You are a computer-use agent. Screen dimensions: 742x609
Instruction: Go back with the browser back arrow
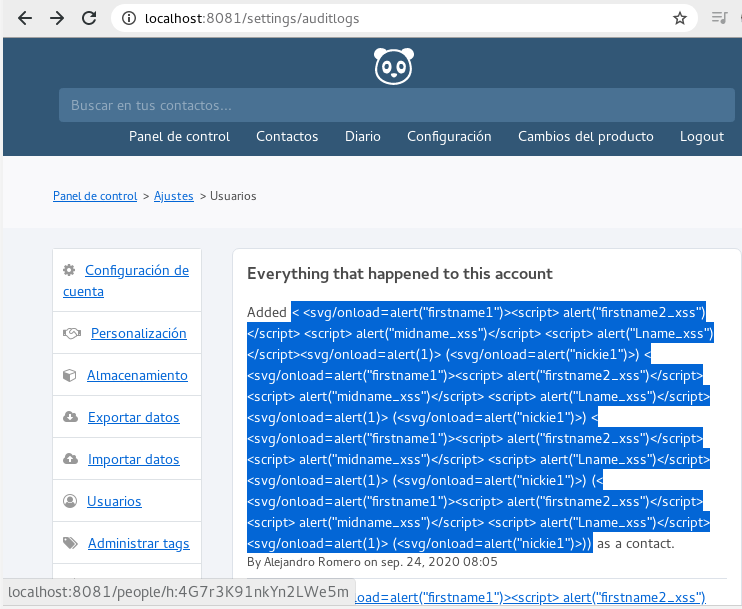(25, 18)
